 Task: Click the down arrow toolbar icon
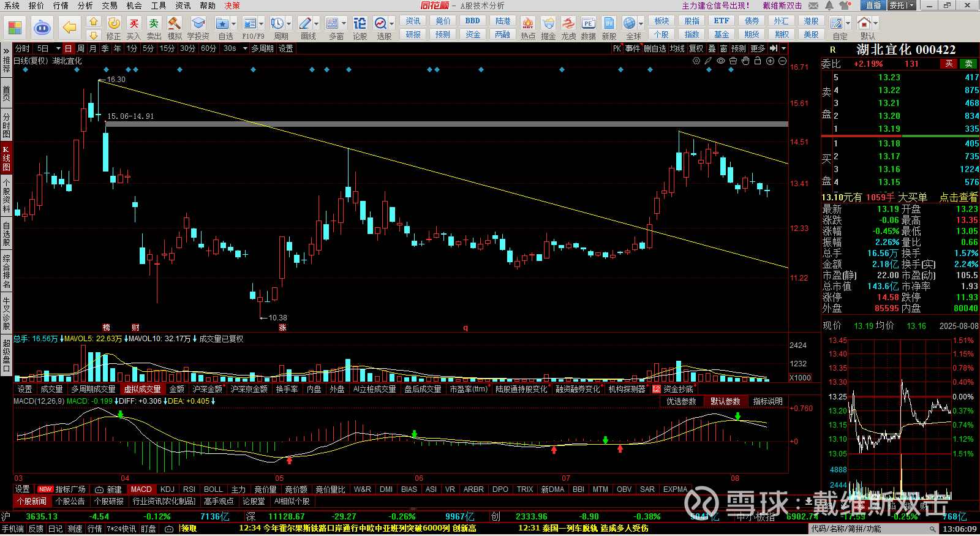(x=94, y=36)
